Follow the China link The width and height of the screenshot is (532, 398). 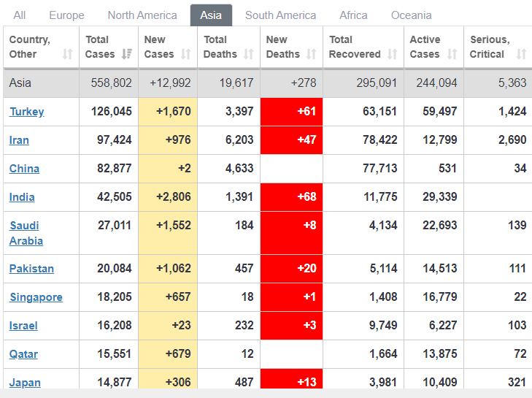tap(24, 169)
